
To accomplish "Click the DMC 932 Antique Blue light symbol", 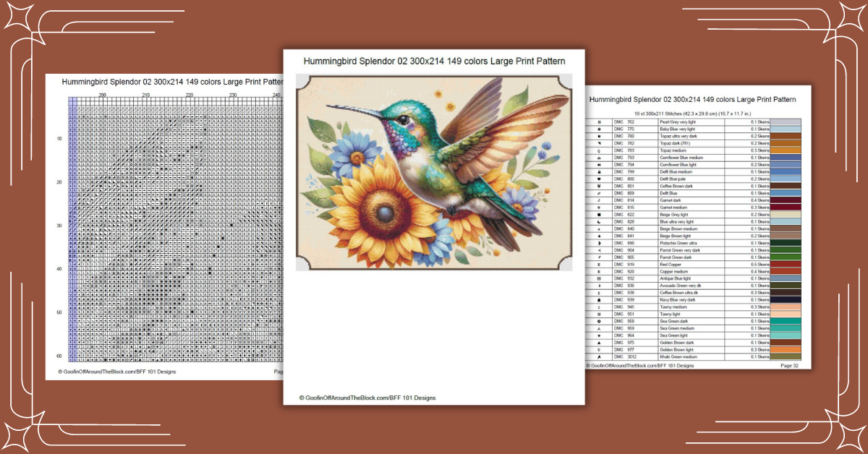I will 599,279.
